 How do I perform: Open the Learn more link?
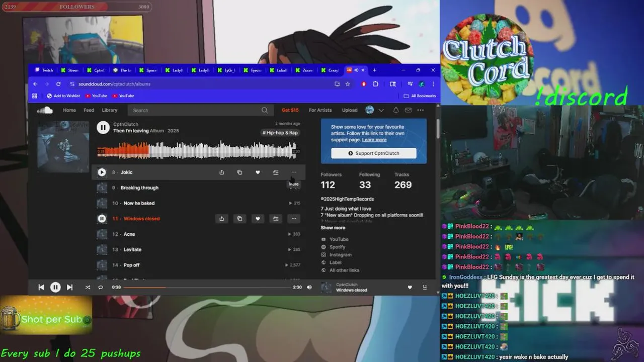[x=374, y=140]
